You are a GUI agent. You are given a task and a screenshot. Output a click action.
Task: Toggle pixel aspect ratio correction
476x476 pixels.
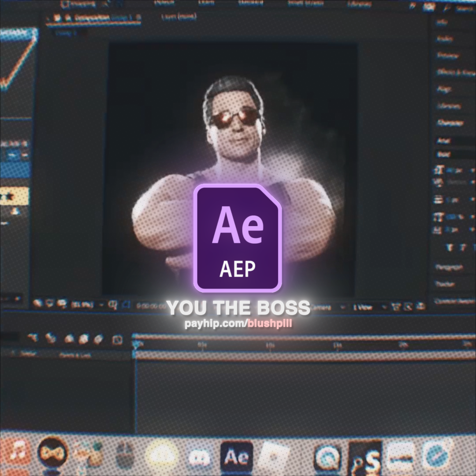click(396, 307)
